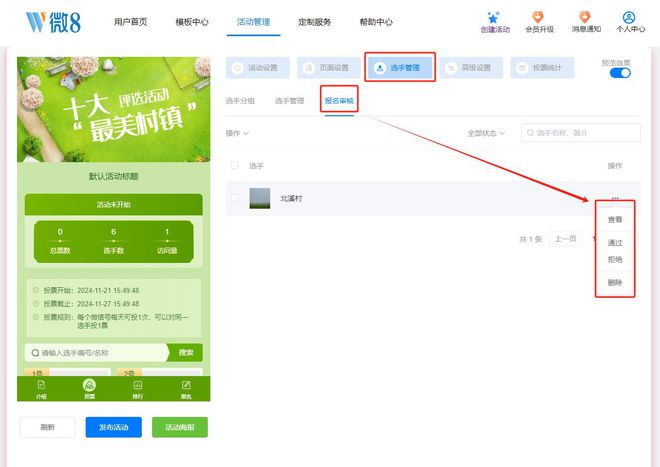Go to 帮助中心 in top navigation
The height and width of the screenshot is (467, 660).
point(376,22)
